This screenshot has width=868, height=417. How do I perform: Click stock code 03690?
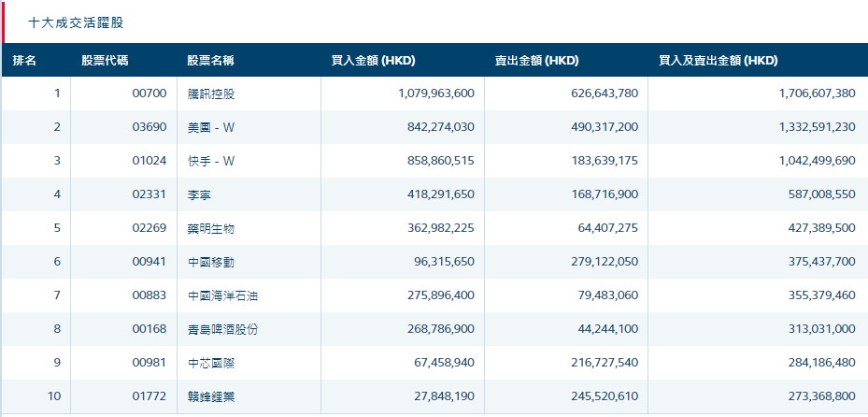(x=149, y=127)
